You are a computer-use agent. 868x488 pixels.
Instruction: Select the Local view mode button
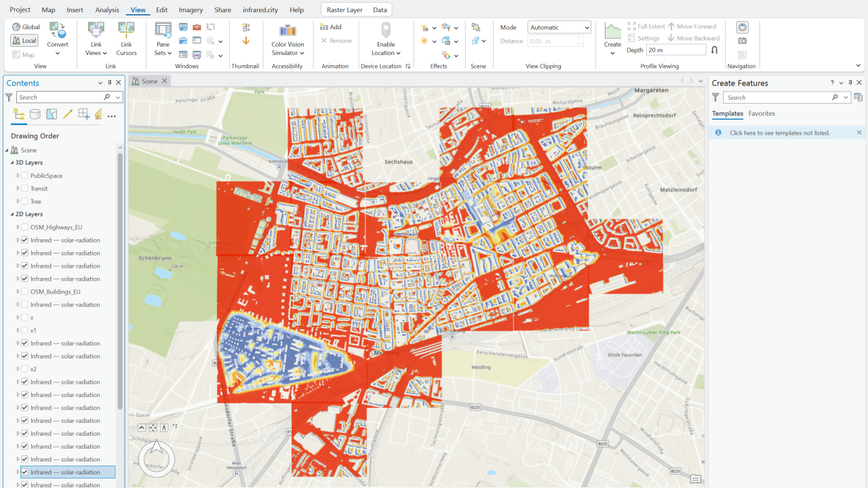point(24,41)
